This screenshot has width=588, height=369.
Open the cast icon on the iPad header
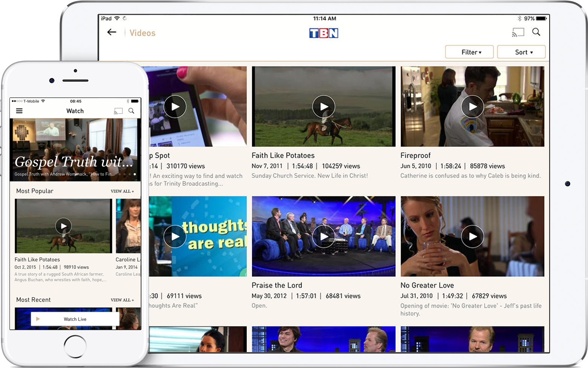click(x=518, y=32)
